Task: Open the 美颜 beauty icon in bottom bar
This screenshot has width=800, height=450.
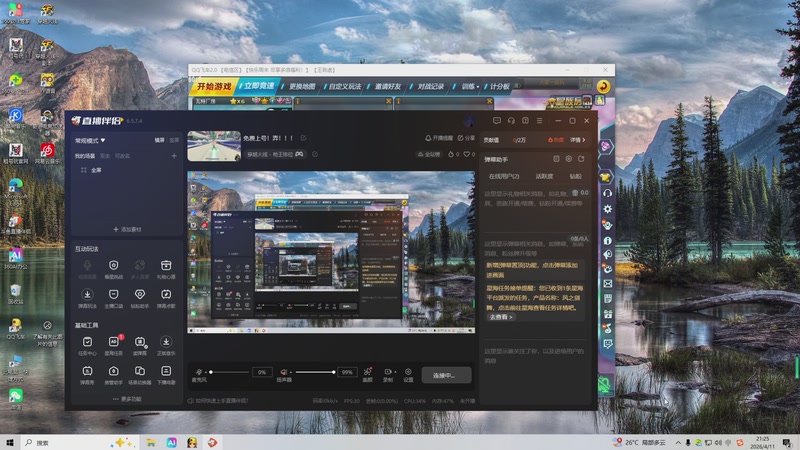Action: (367, 372)
